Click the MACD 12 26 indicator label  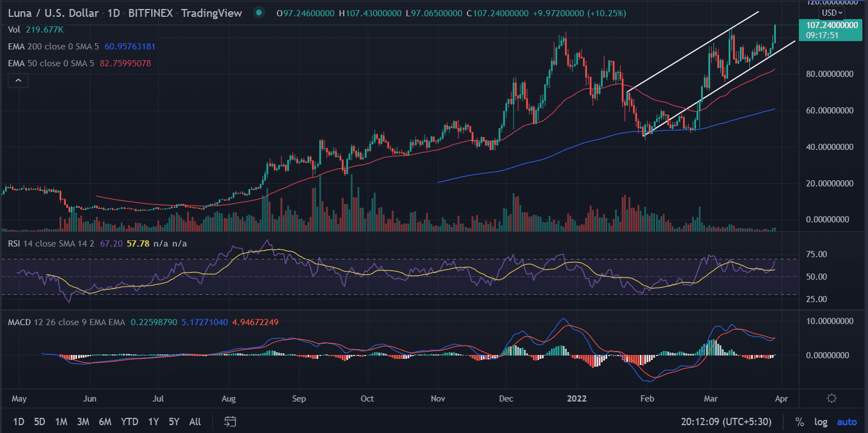tap(38, 322)
